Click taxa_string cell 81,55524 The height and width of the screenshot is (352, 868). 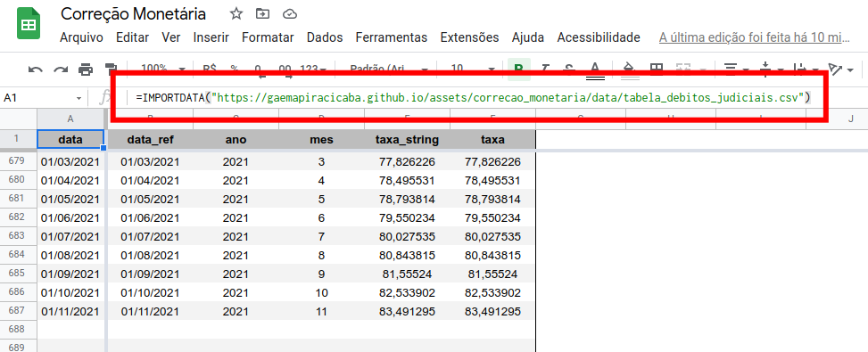point(407,274)
